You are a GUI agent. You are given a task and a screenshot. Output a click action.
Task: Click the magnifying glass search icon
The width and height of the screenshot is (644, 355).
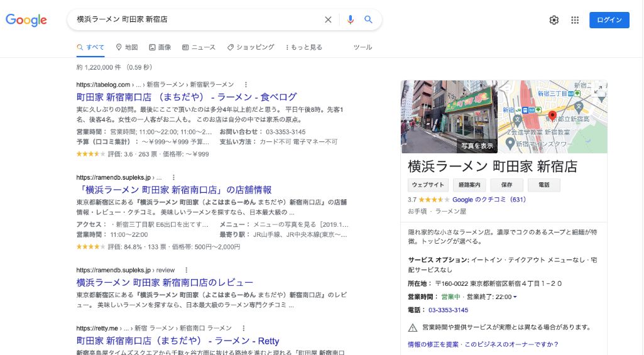(368, 19)
